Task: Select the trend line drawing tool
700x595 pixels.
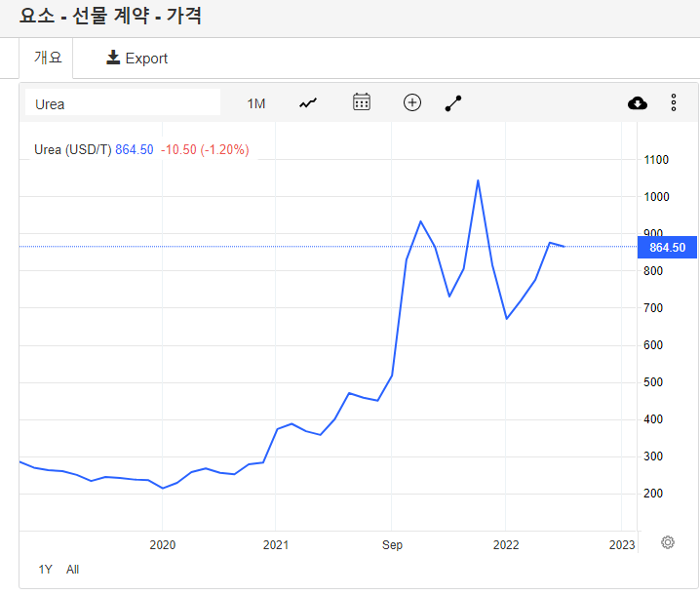Action: (453, 103)
